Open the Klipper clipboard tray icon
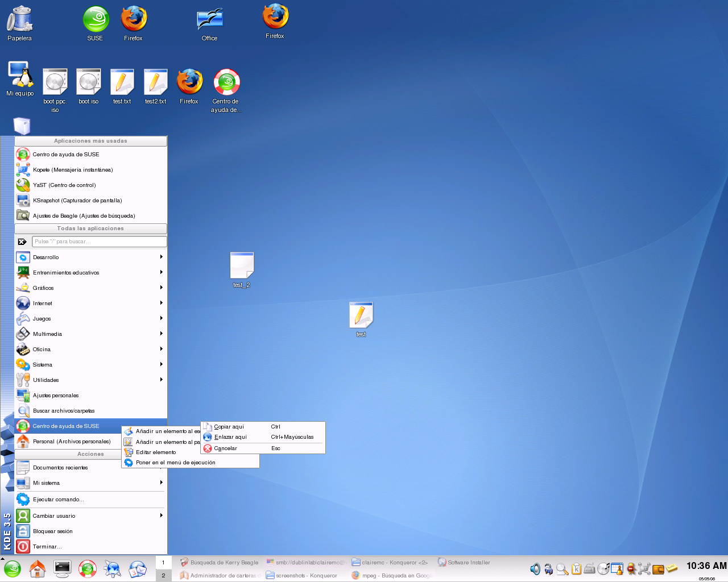 pyautogui.click(x=576, y=569)
